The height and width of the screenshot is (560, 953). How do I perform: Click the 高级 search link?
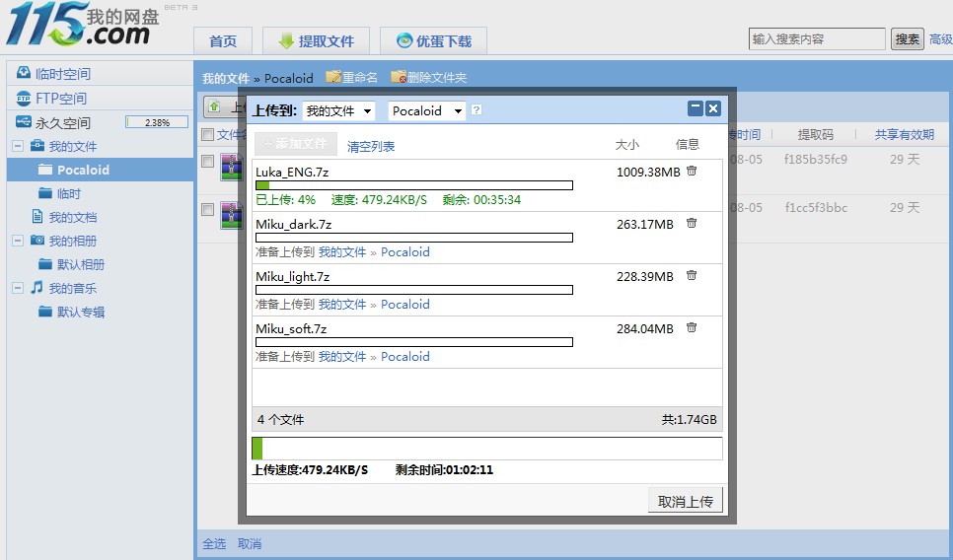coord(941,39)
